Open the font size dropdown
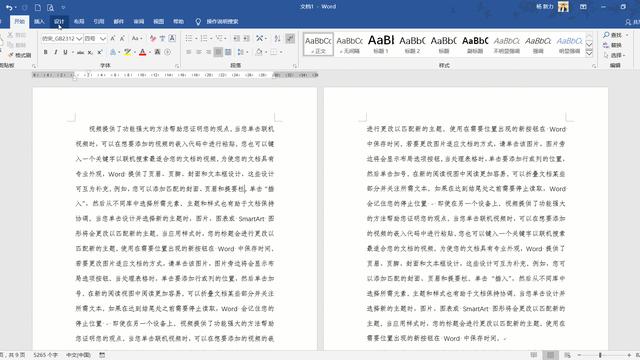The image size is (640, 360). click(x=103, y=38)
